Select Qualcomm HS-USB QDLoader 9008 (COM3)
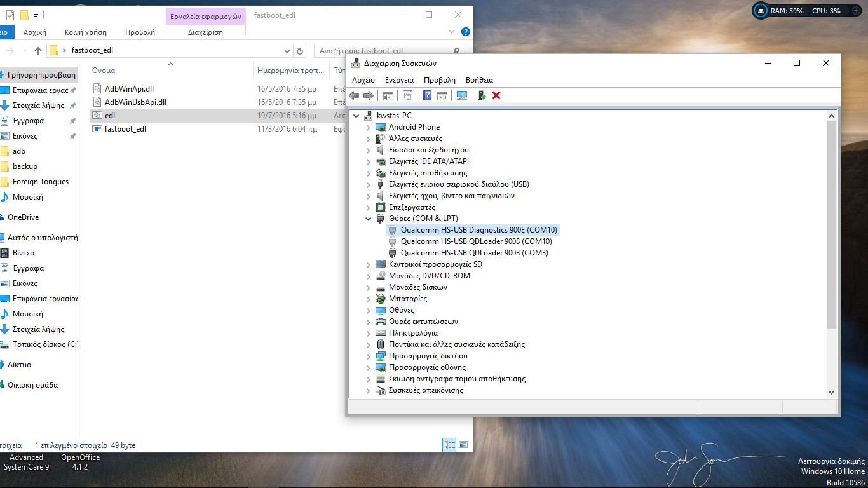Viewport: 868px width, 488px height. (474, 253)
